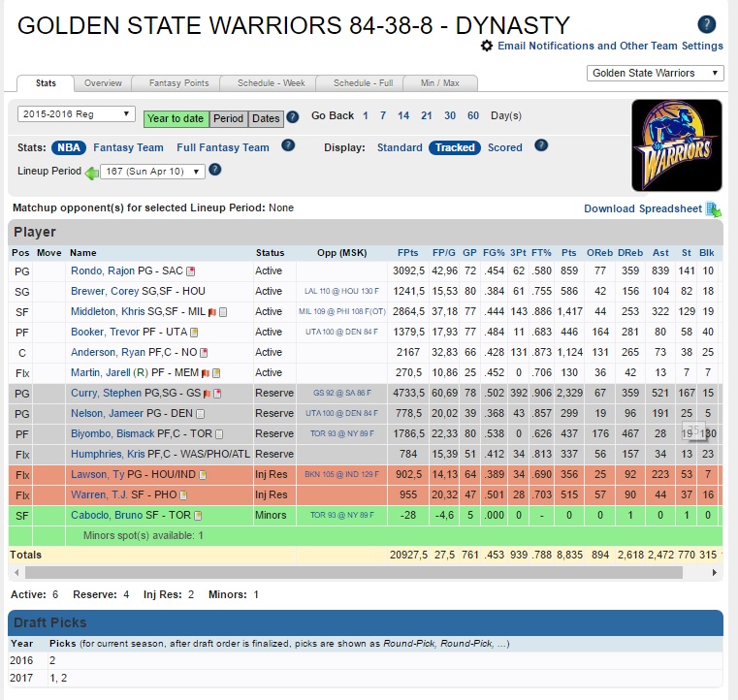This screenshot has height=700, width=738.
Task: Open Kris Humphries player page
Action: tap(108, 454)
